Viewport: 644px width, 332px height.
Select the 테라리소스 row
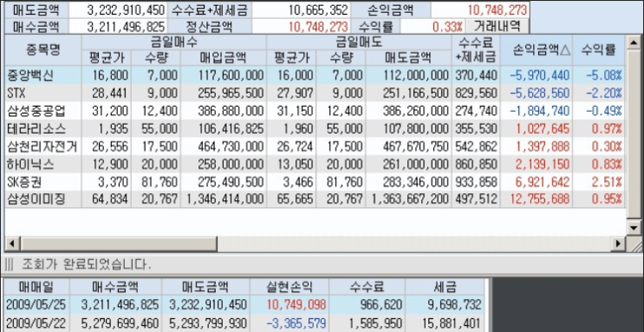pyautogui.click(x=315, y=128)
